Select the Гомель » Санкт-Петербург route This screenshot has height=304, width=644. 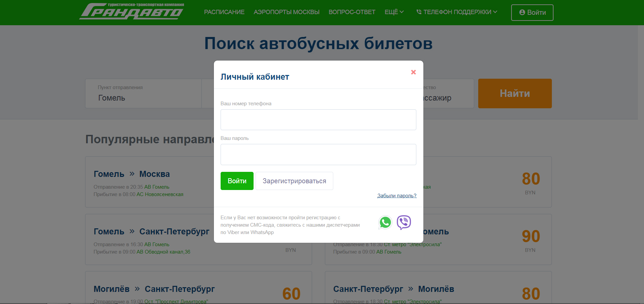pos(151,232)
